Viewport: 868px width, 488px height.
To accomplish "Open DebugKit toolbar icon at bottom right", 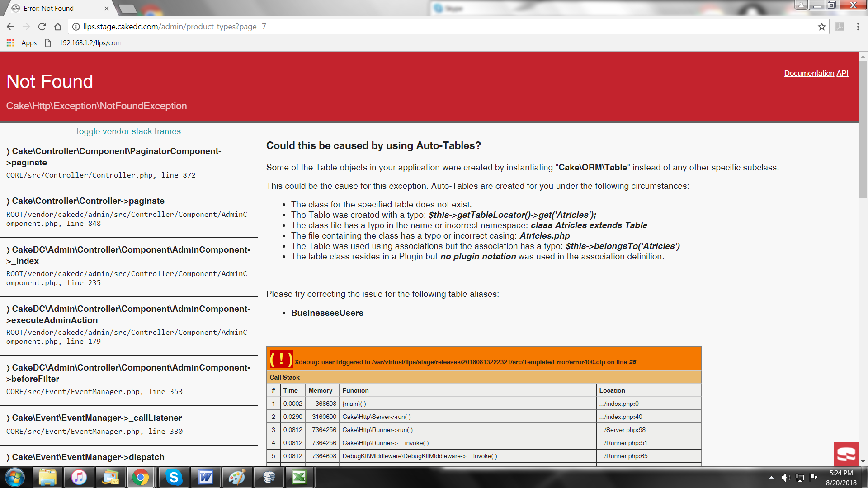I will [x=845, y=454].
